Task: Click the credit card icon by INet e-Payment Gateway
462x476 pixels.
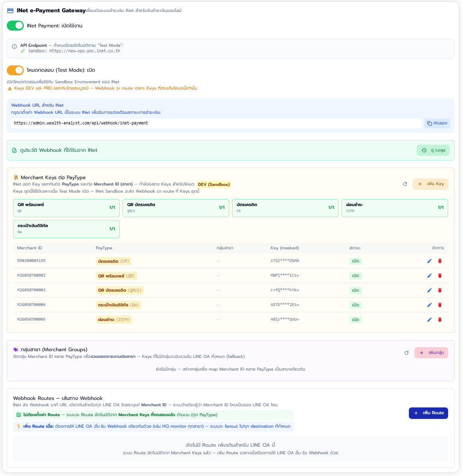Action: click(x=10, y=11)
